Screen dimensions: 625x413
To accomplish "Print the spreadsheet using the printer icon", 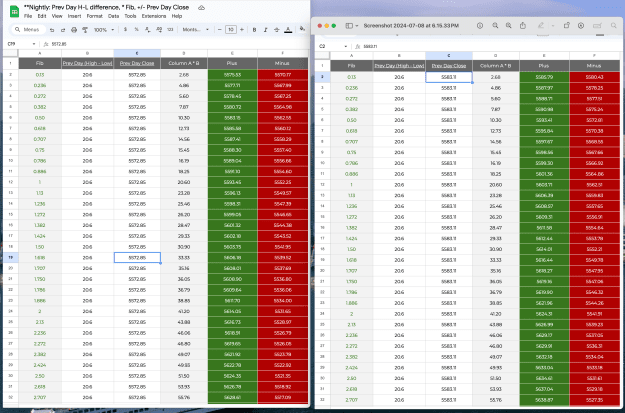I will click(x=74, y=30).
